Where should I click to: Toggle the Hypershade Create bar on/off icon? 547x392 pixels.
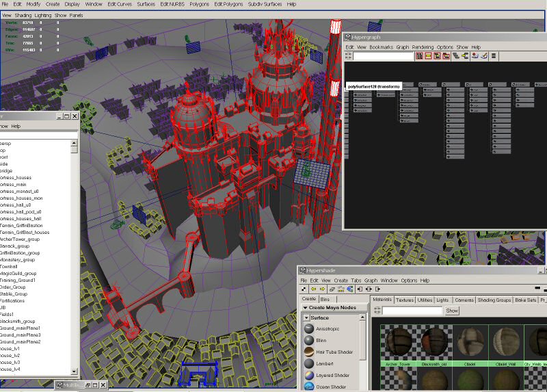tap(304, 290)
